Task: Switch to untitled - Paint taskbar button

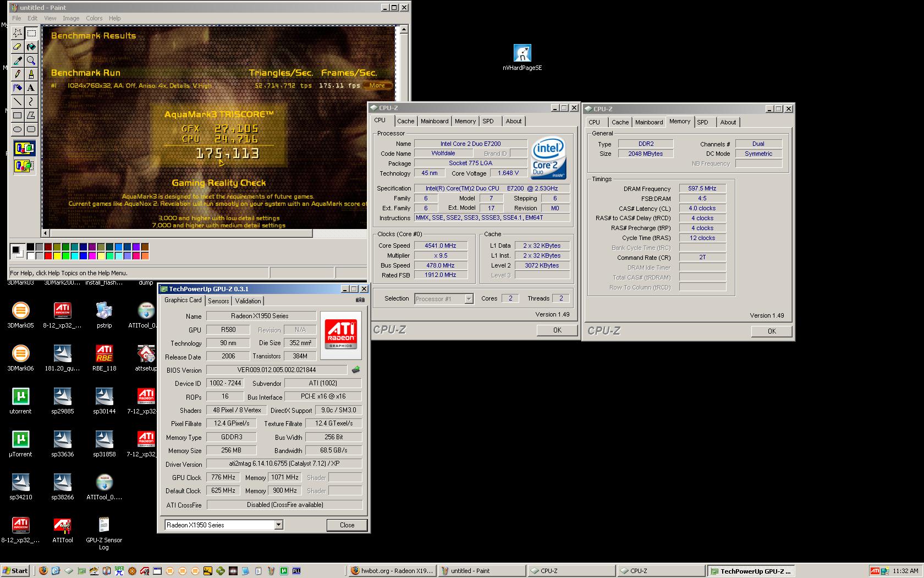Action: (x=482, y=571)
